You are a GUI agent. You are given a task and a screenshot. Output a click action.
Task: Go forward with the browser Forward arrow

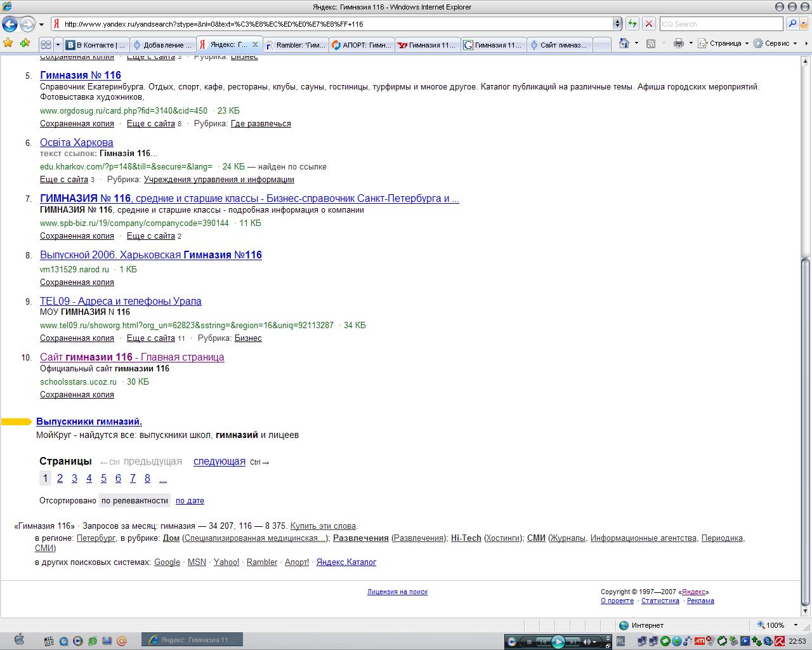tap(27, 24)
